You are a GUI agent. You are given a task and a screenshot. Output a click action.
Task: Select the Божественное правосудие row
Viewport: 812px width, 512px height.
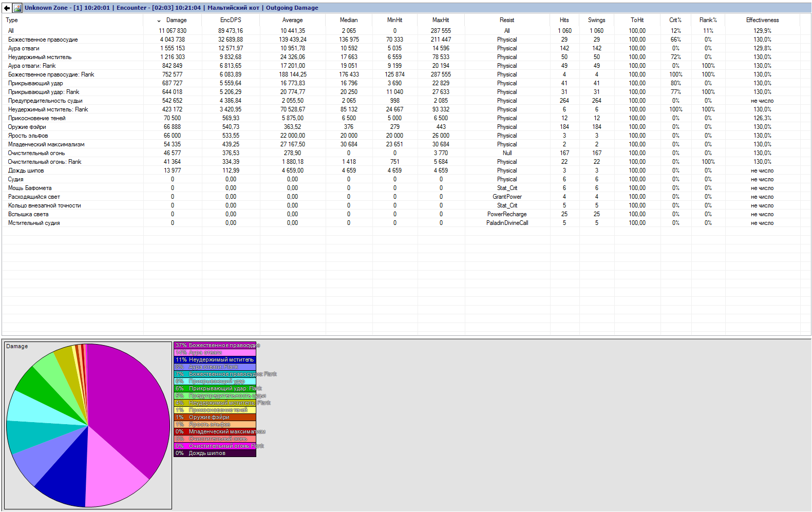406,40
